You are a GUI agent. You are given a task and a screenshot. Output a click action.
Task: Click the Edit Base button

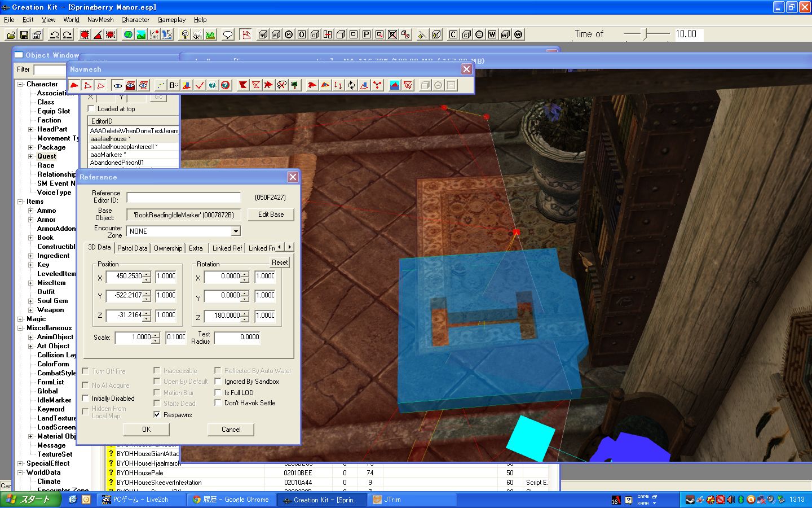tap(271, 214)
